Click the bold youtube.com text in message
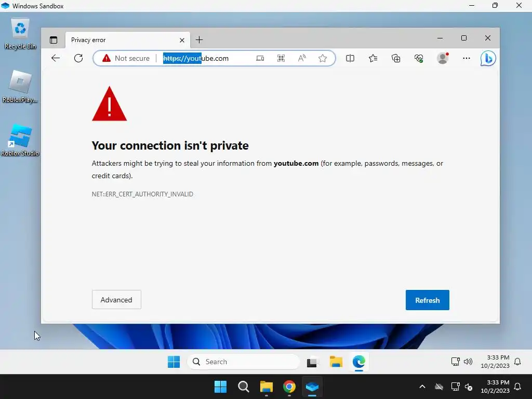The width and height of the screenshot is (532, 399). [296, 164]
